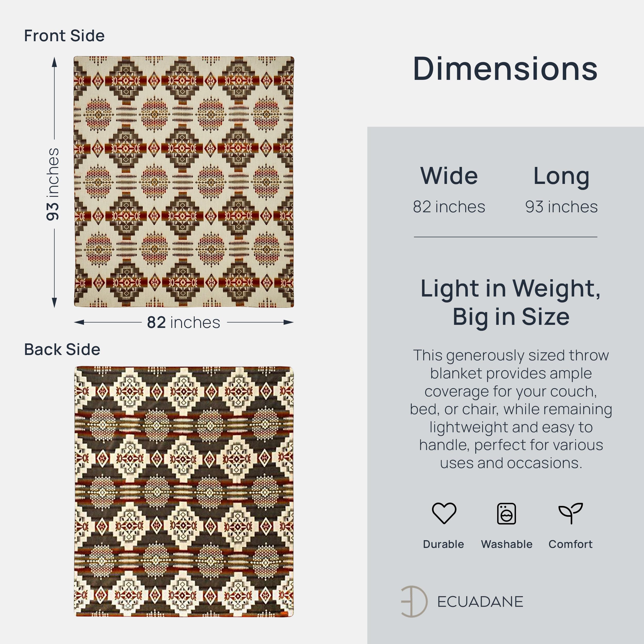Click the "Back Side" label
Viewport: 644px width, 644px height.
pyautogui.click(x=62, y=349)
